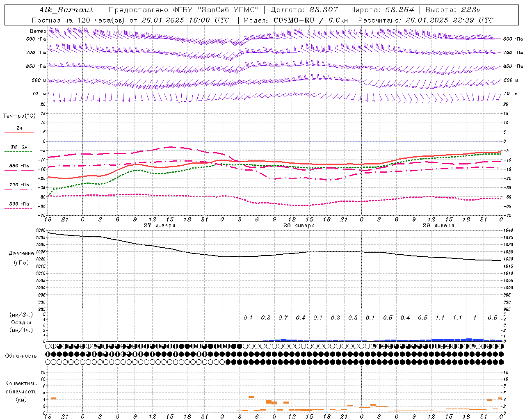The height and width of the screenshot is (420, 525).
Task: Click the Давление pressure panel label
Action: [x=21, y=253]
